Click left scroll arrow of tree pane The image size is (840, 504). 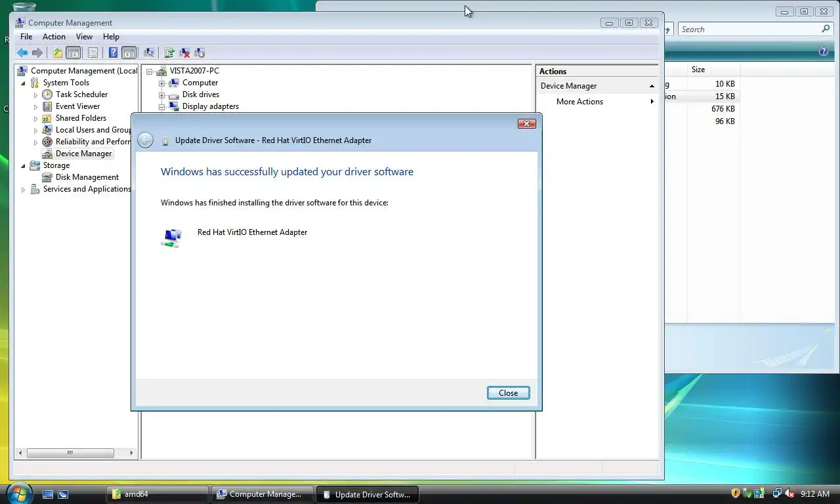tap(20, 453)
